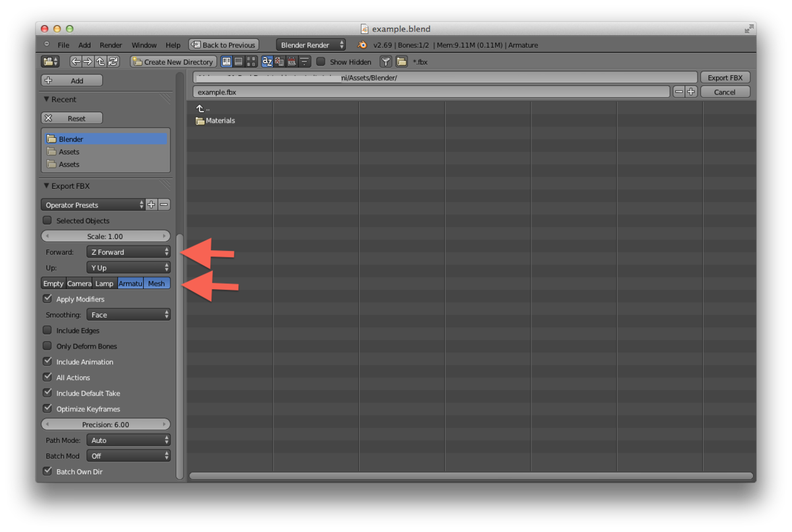The image size is (792, 532).
Task: Uncheck Apply Modifiers
Action: 47,299
